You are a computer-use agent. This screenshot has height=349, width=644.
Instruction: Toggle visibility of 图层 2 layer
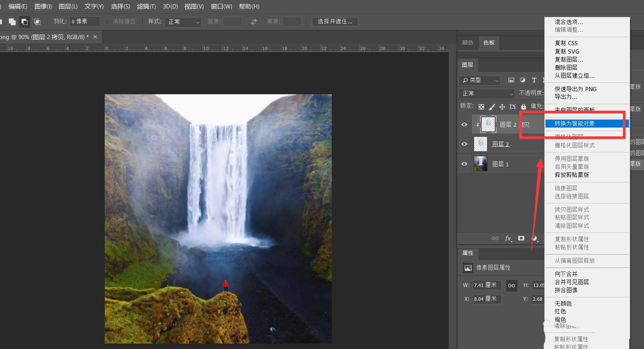pos(464,144)
